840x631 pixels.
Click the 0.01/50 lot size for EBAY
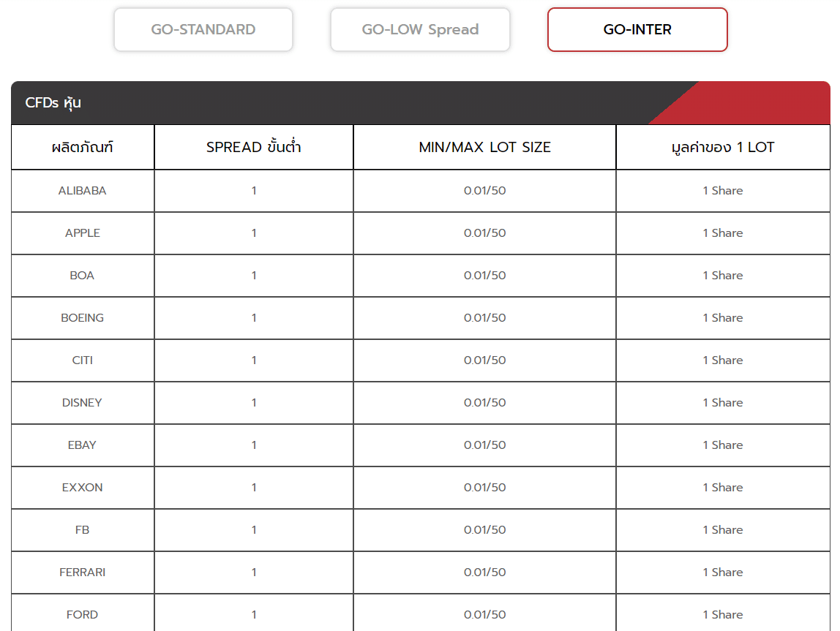tap(485, 445)
